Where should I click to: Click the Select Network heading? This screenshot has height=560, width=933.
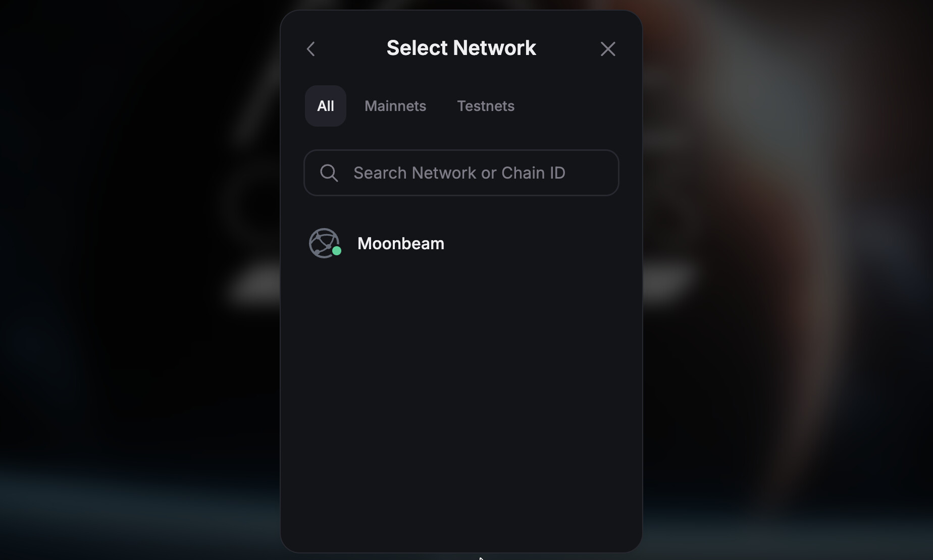point(461,48)
